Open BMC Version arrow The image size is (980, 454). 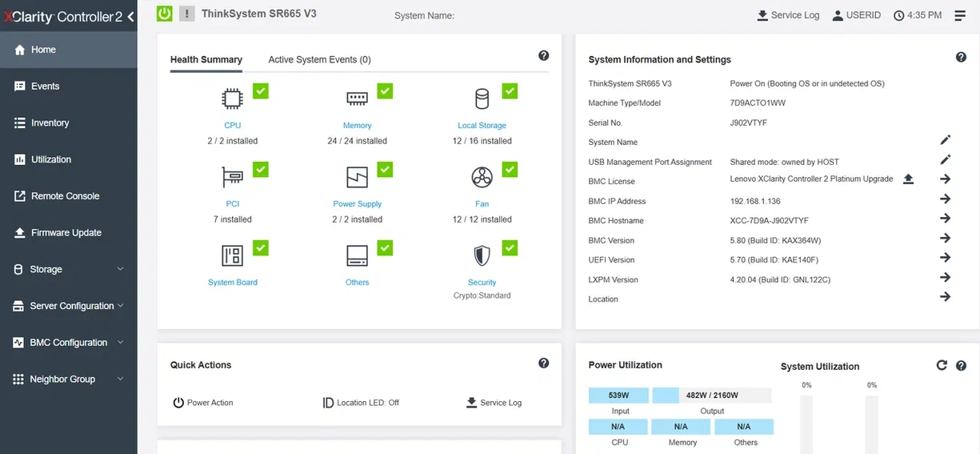945,238
